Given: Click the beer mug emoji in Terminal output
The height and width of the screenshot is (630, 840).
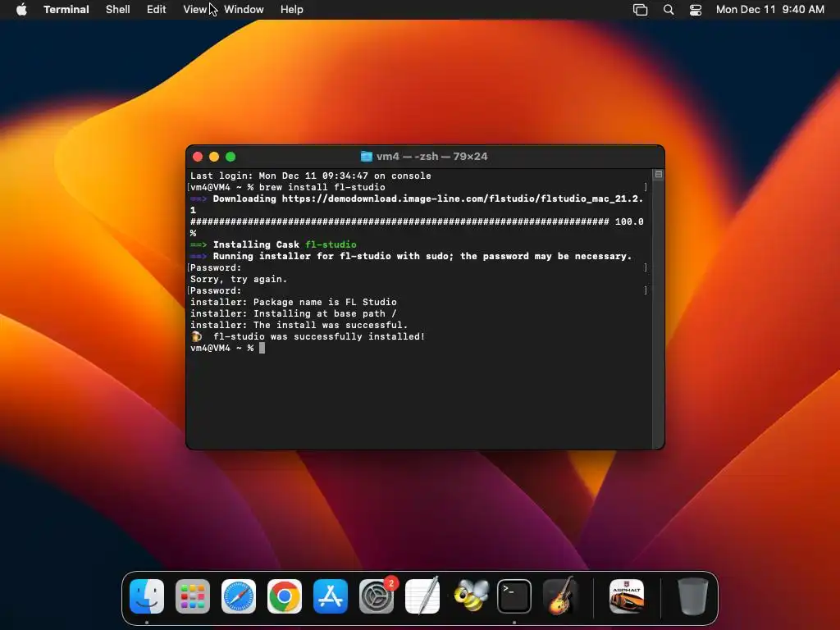Looking at the screenshot, I should 197,336.
